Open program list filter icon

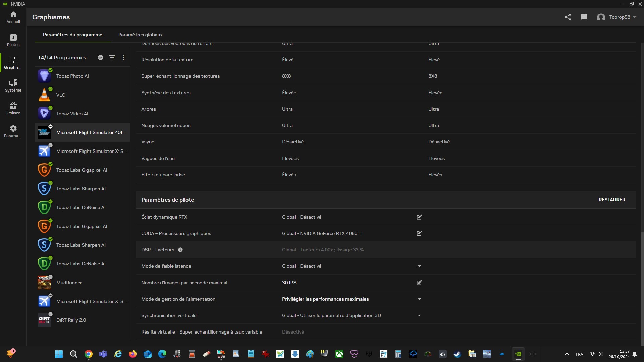point(112,57)
